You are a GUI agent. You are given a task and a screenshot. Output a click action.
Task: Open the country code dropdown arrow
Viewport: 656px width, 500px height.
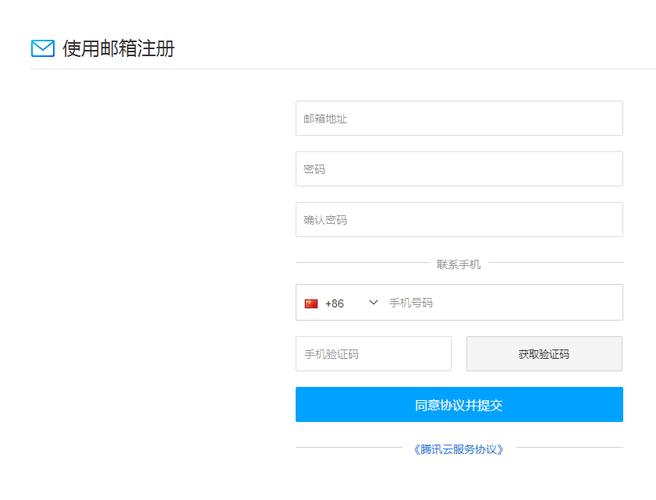[x=374, y=302]
